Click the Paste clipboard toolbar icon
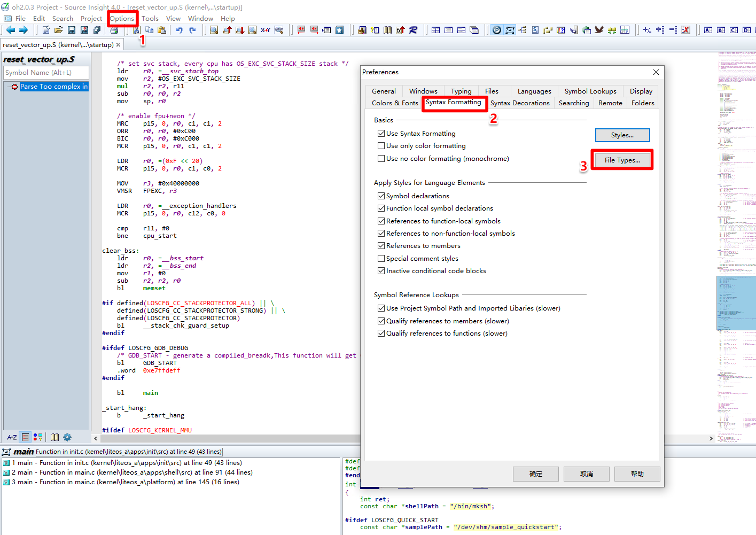 coord(162,30)
